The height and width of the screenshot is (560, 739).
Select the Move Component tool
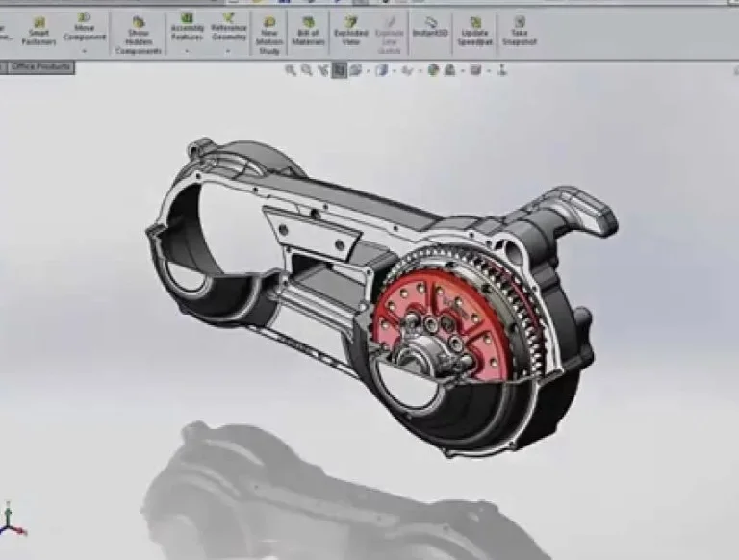[x=84, y=27]
